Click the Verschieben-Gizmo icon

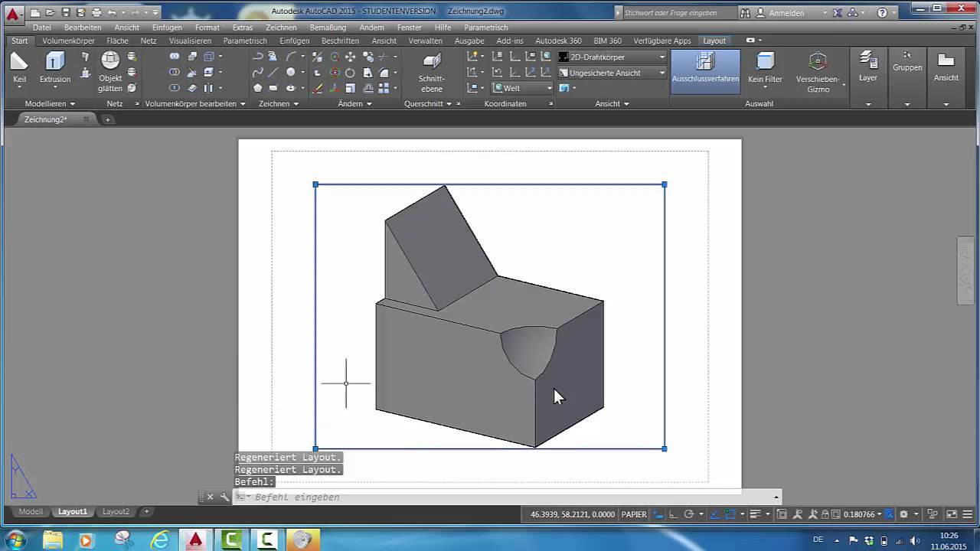pyautogui.click(x=818, y=63)
